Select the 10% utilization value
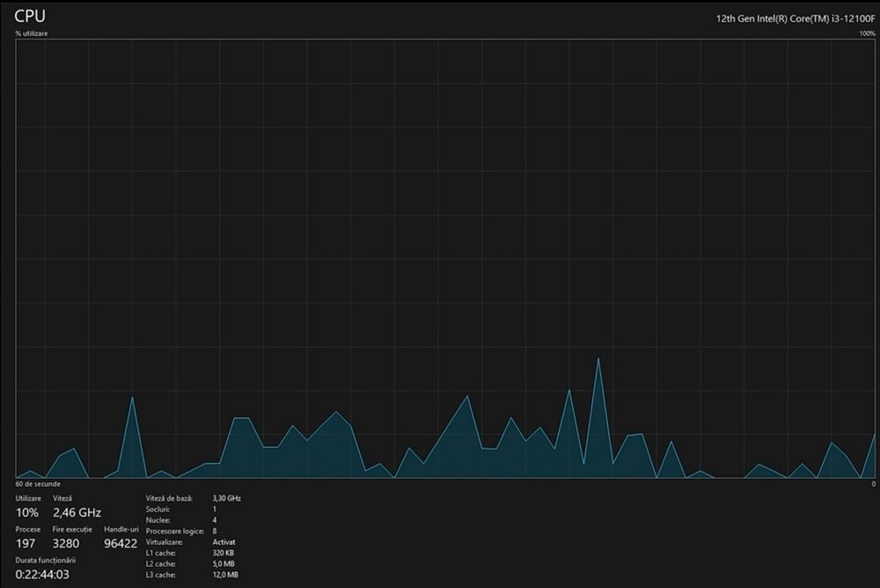 (x=27, y=513)
